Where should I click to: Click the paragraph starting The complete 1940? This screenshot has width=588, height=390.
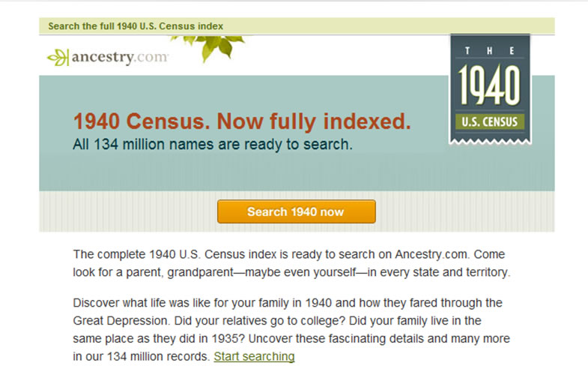point(291,263)
